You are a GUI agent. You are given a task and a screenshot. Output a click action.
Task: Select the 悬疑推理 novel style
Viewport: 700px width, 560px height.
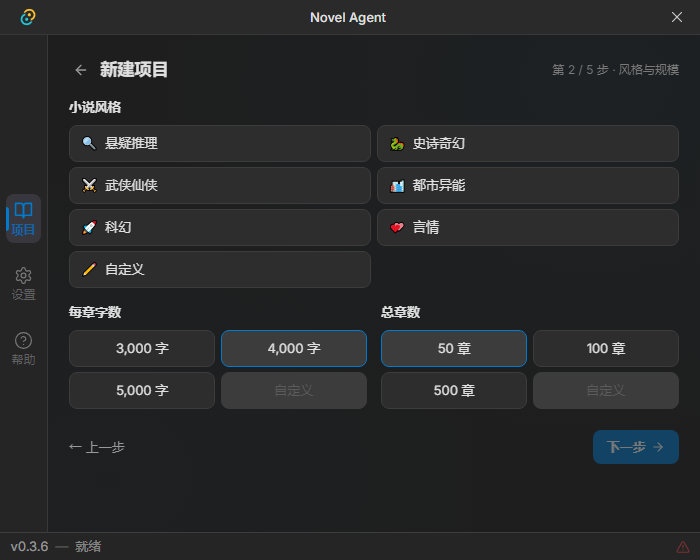coord(220,143)
